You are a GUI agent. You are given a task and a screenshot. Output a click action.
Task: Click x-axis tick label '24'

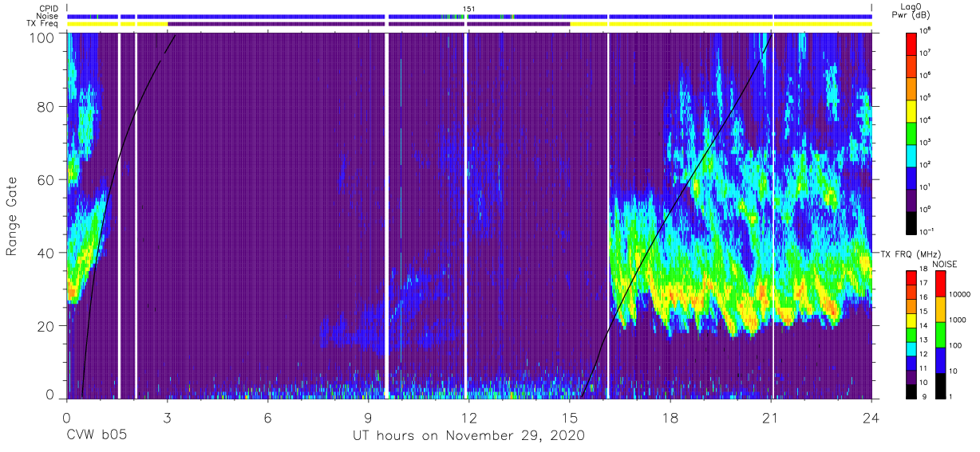[871, 417]
